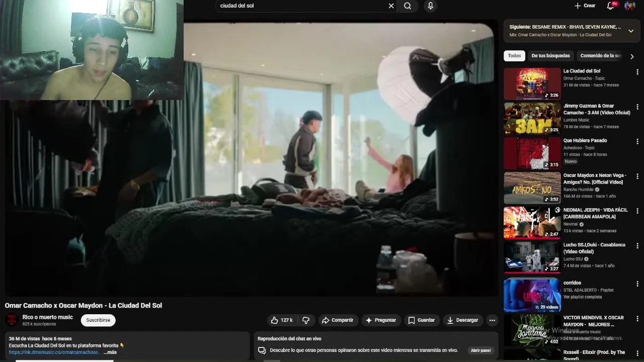Select the 'De tus búsquedas' chip
The image size is (644, 362).
(x=550, y=56)
